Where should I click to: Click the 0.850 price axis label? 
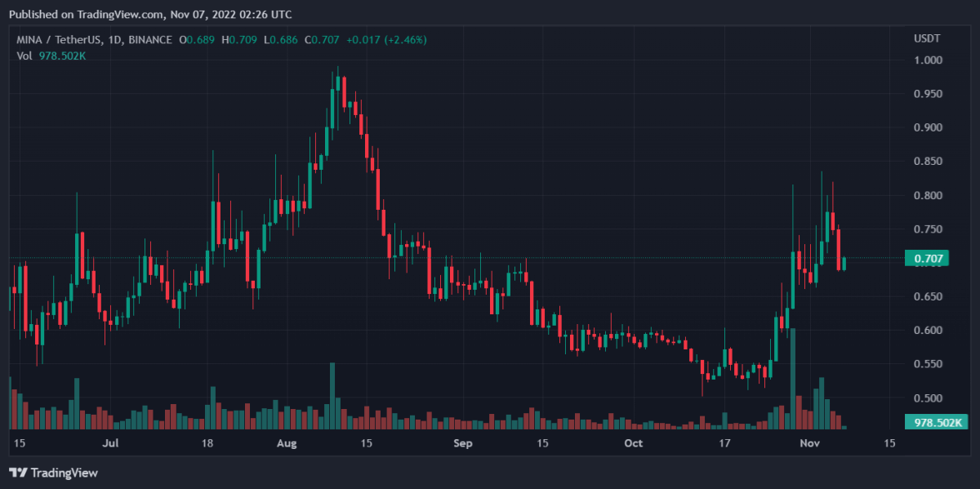pyautogui.click(x=928, y=162)
